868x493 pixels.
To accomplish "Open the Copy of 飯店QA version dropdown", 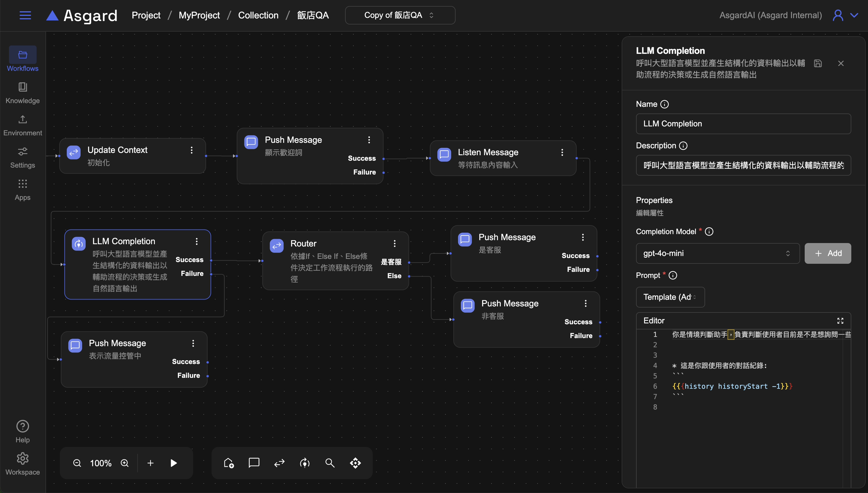I will (400, 15).
